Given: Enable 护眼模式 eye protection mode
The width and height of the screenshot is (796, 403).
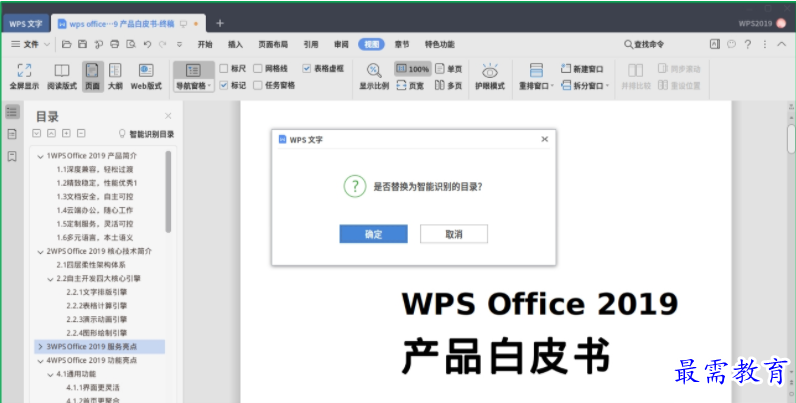Looking at the screenshot, I should [490, 77].
